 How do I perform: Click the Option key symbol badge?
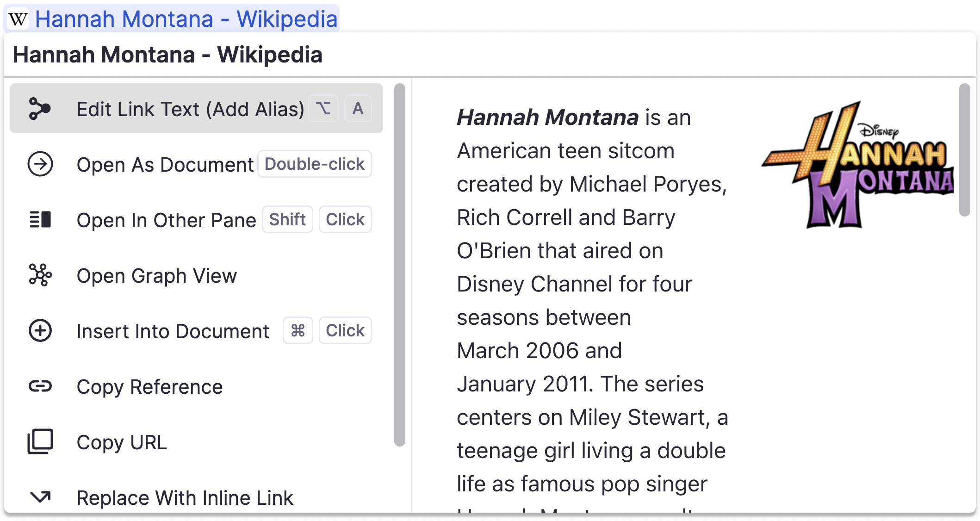[323, 109]
